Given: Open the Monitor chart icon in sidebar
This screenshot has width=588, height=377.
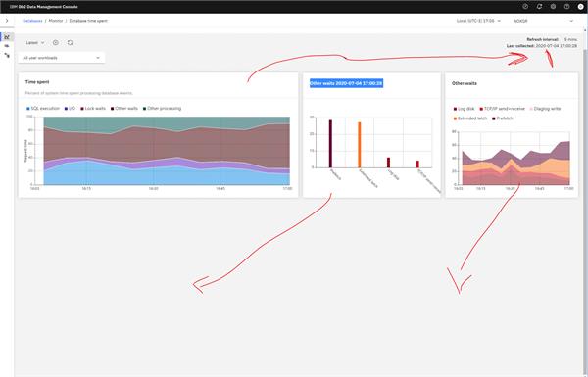Looking at the screenshot, I should tap(7, 37).
